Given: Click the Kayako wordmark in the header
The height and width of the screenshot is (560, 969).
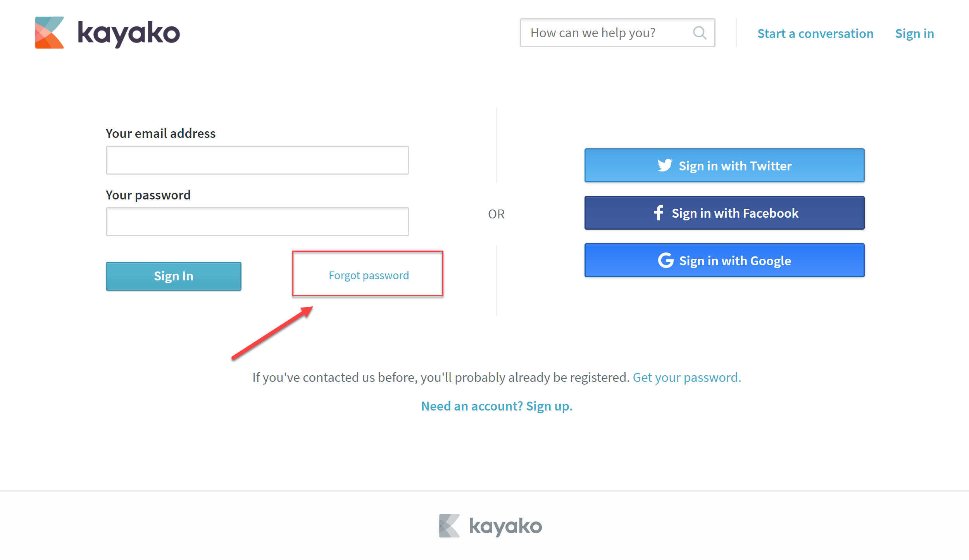Looking at the screenshot, I should [129, 33].
